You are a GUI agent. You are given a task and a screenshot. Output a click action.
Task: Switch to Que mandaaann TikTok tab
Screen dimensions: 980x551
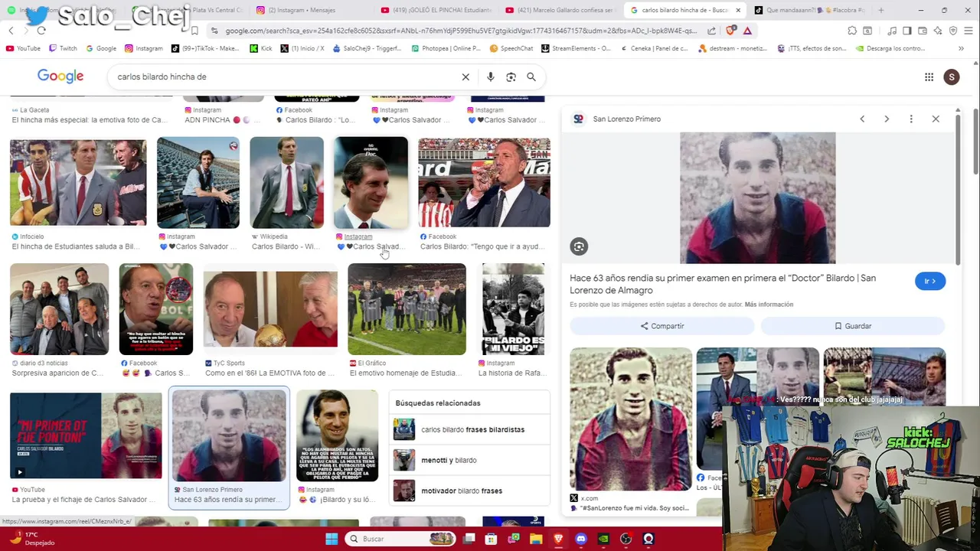click(810, 10)
